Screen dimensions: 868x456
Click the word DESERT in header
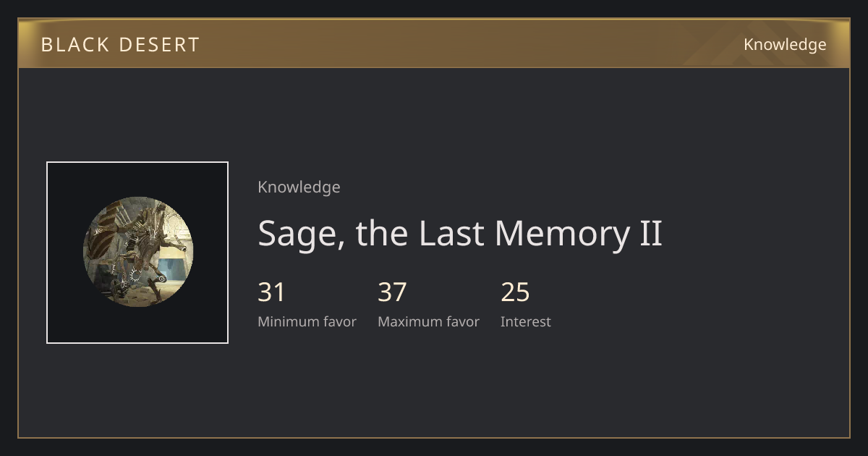[160, 45]
